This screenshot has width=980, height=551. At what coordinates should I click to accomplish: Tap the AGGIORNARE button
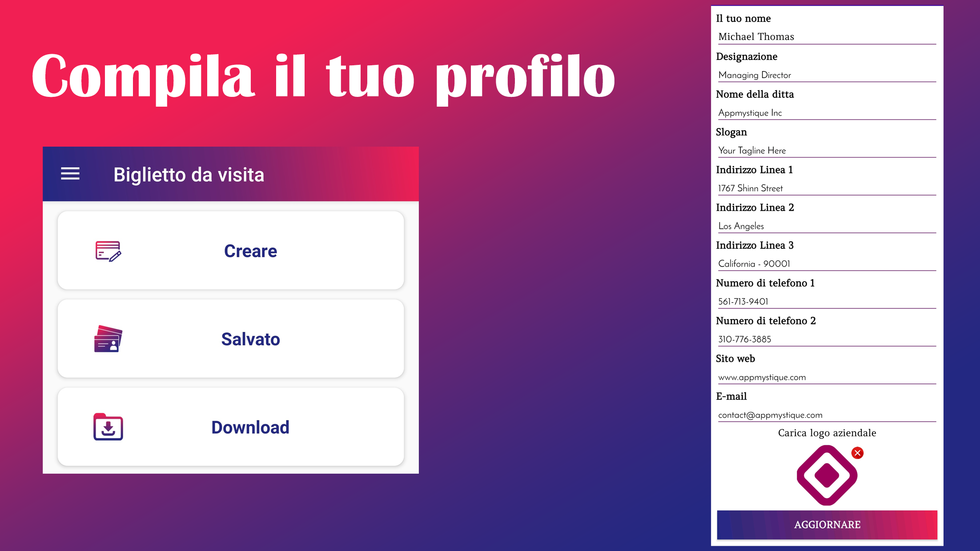pos(827,525)
